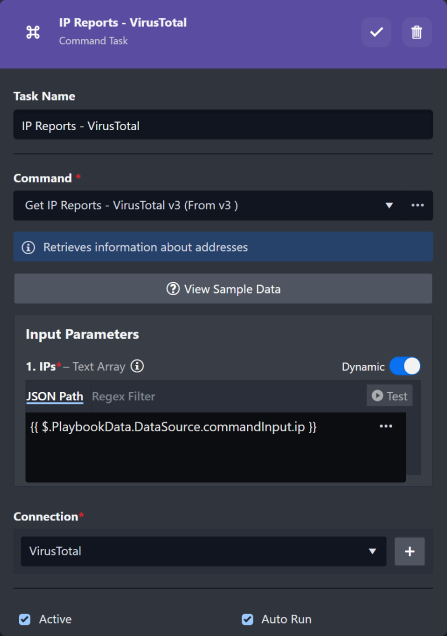Click into the JSON path expression editor
Screen dimensions: 447x636
point(215,447)
